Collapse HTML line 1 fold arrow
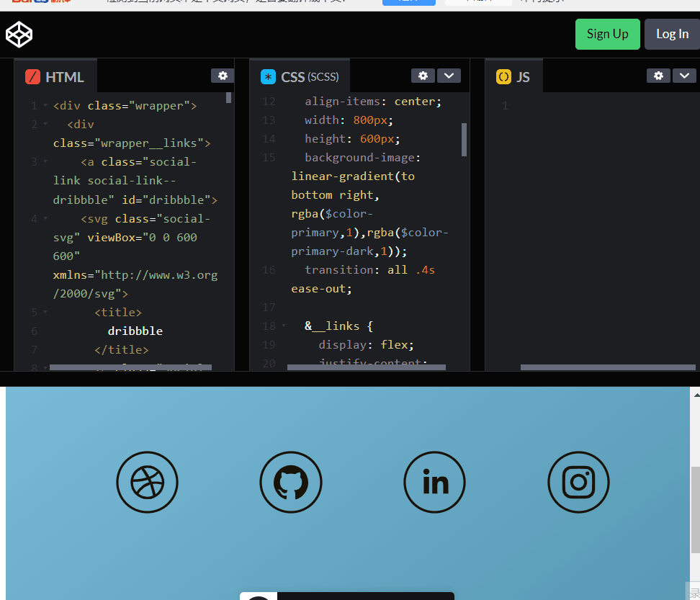Image resolution: width=700 pixels, height=600 pixels. tap(45, 106)
